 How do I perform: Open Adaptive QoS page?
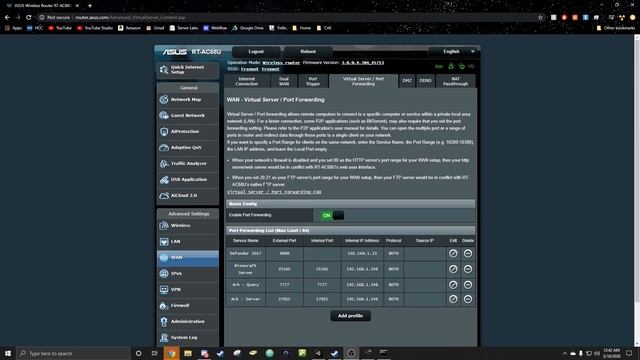point(188,147)
